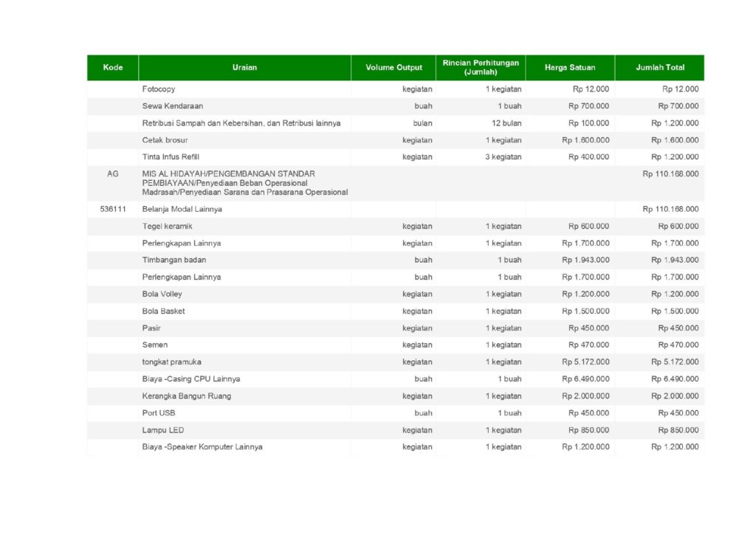This screenshot has height=535, width=756.
Task: Click the Kode column header
Action: (112, 67)
